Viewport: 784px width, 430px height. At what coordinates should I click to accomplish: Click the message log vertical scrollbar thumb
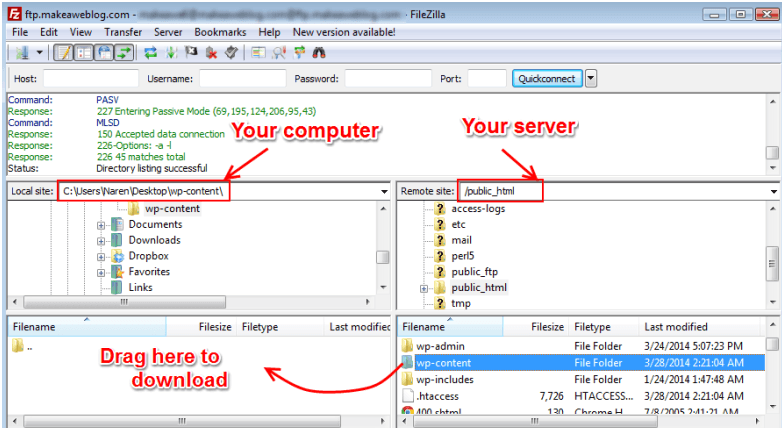pyautogui.click(x=772, y=152)
